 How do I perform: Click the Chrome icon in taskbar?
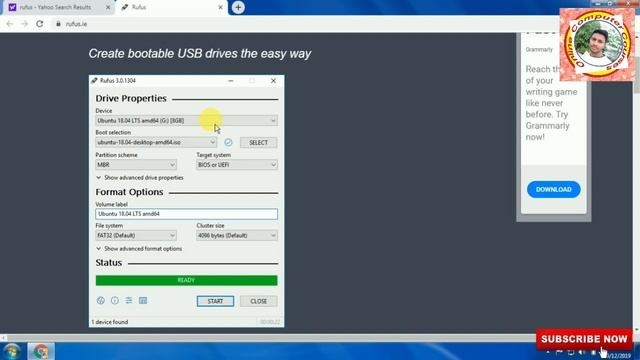tap(40, 351)
